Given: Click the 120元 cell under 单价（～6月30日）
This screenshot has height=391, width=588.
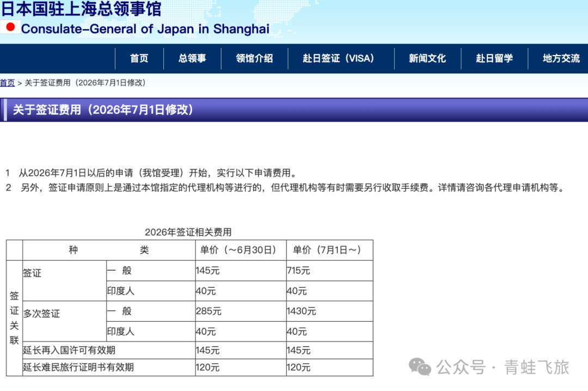Looking at the screenshot, I should coord(241,368).
